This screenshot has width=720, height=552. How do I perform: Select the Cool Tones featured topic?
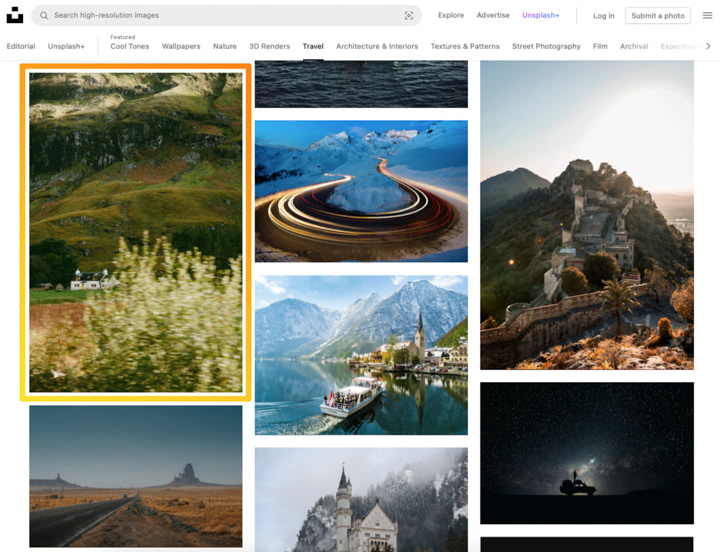pos(129,46)
